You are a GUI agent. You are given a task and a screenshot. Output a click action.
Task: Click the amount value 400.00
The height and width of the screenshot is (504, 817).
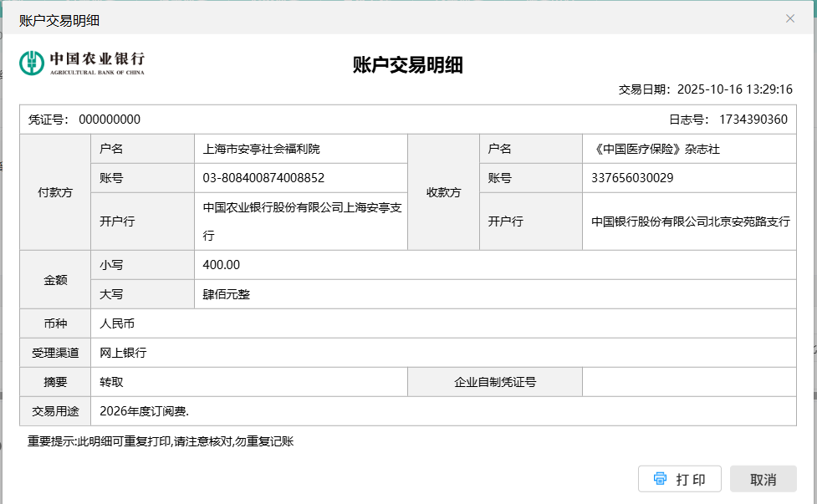[x=222, y=265]
